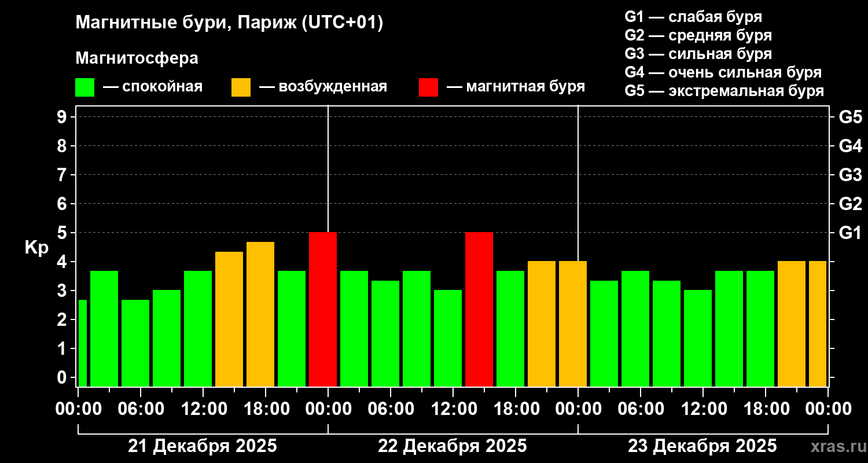Click the 'Kp' axis title
868x463 pixels.
(x=36, y=248)
